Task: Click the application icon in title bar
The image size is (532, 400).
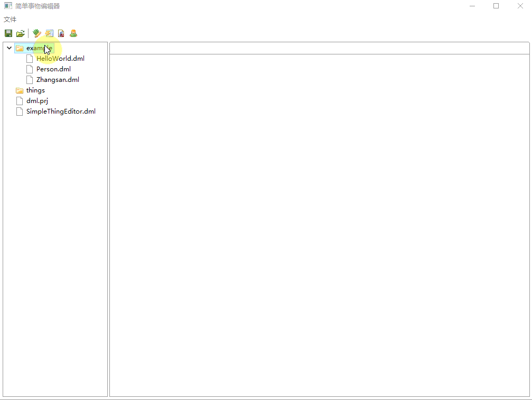Action: pyautogui.click(x=8, y=6)
